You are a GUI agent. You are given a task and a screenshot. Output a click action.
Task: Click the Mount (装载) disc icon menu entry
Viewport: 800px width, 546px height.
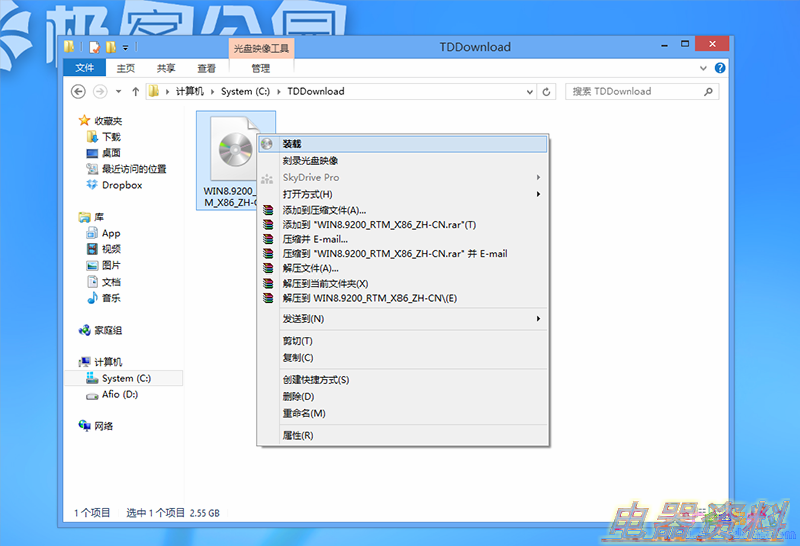[x=291, y=144]
